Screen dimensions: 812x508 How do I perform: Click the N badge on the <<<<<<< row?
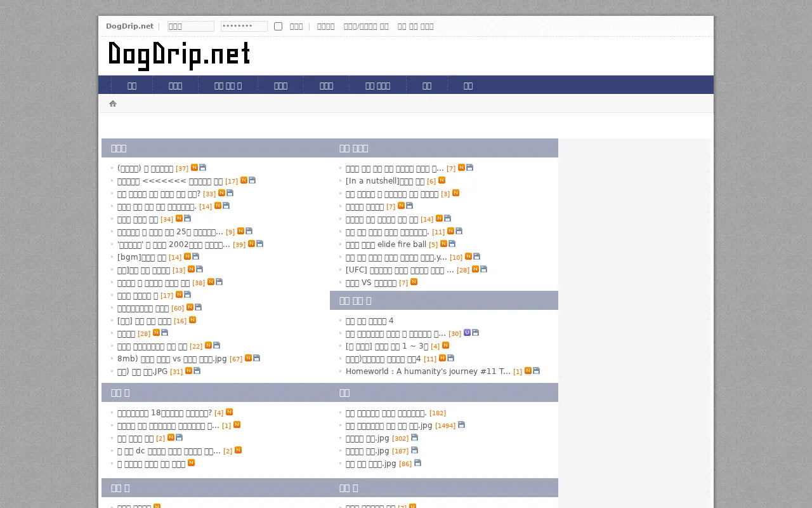pyautogui.click(x=244, y=180)
